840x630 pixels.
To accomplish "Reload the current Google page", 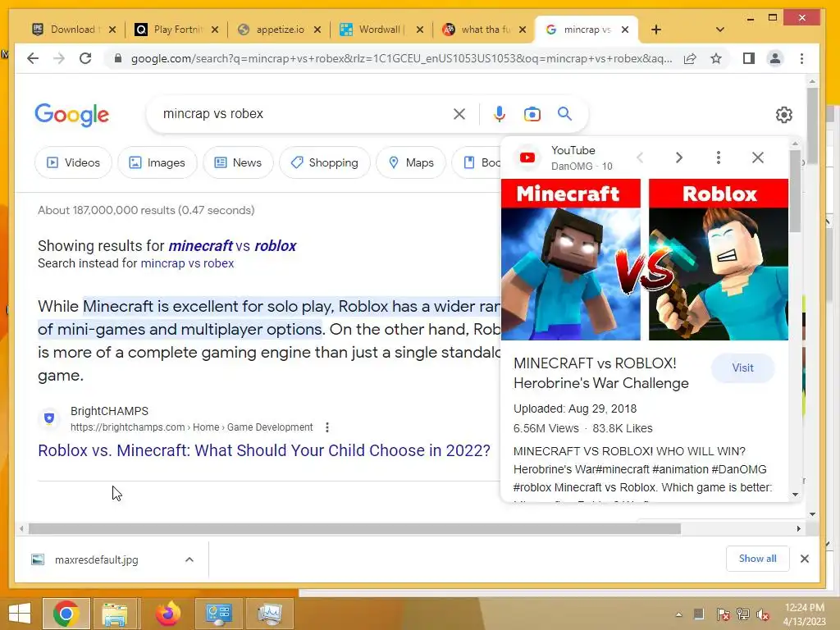I will pos(85,58).
